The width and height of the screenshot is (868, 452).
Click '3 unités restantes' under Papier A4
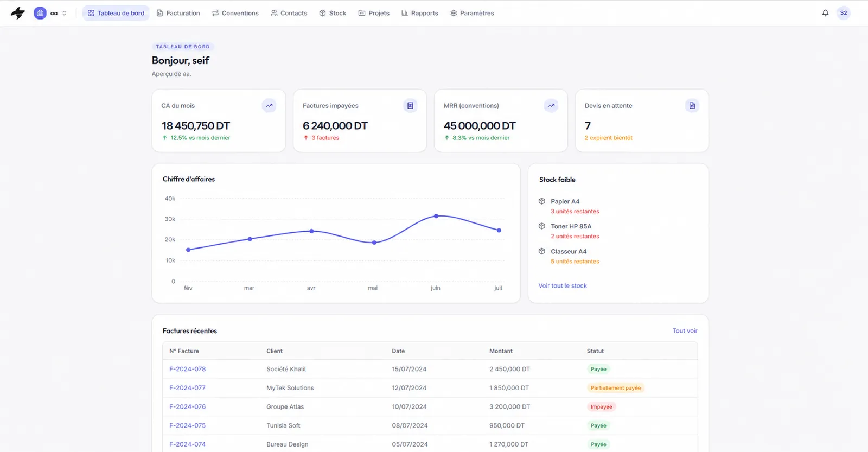575,212
